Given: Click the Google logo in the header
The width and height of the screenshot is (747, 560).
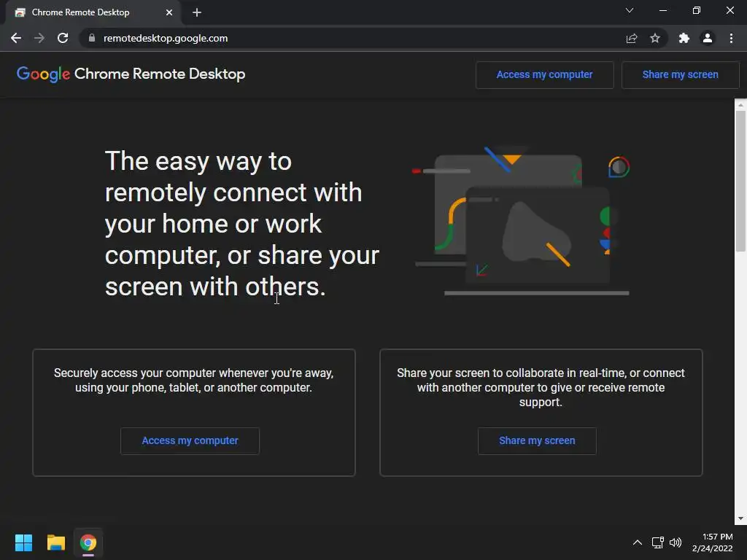Looking at the screenshot, I should tap(43, 74).
